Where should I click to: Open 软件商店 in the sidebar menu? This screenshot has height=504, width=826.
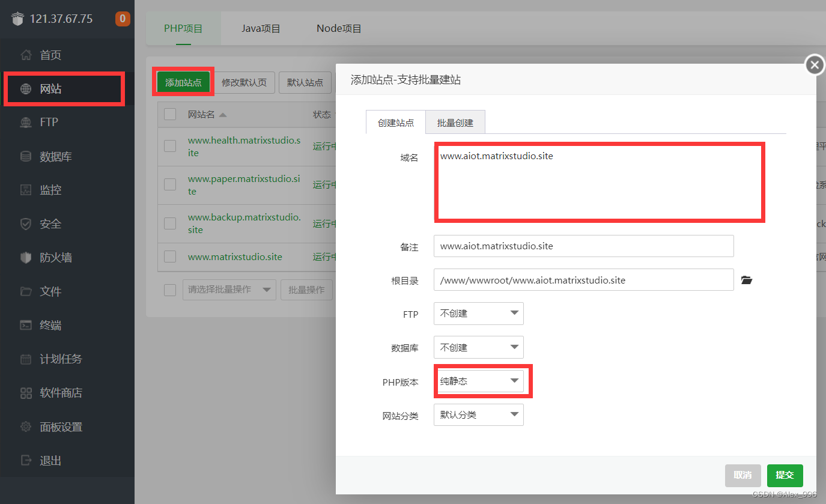pyautogui.click(x=67, y=393)
